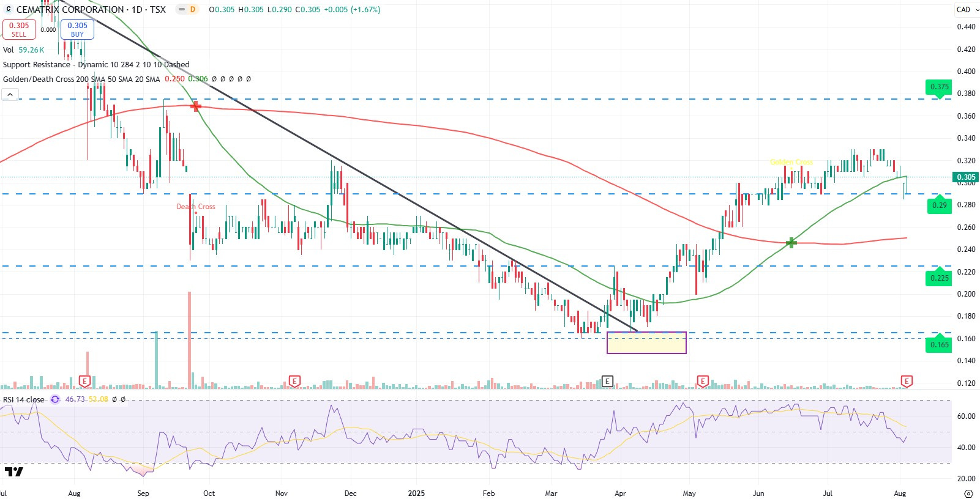Click the delayed data market status pill

point(188,10)
